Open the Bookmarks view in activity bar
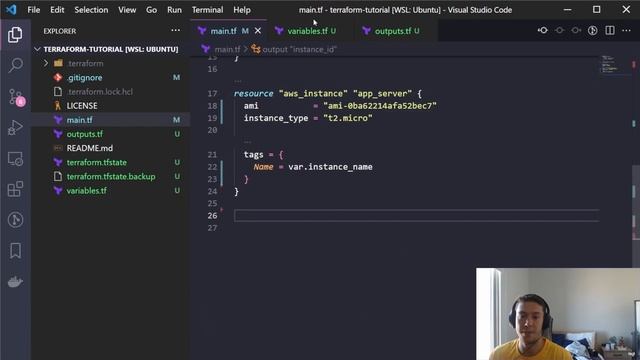The width and height of the screenshot is (640, 360). [16, 251]
